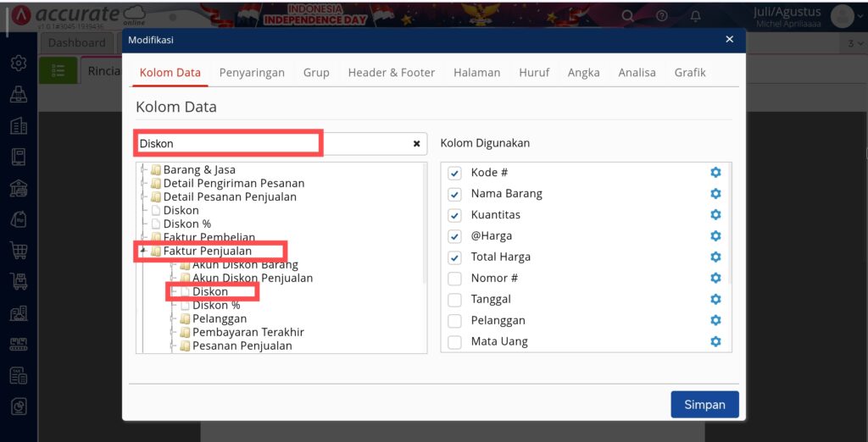Open the search magnifier in top bar

coord(627,16)
